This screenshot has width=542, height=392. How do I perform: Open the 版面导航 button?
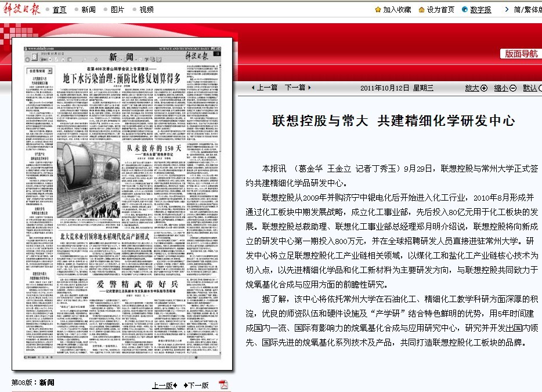coord(521,54)
